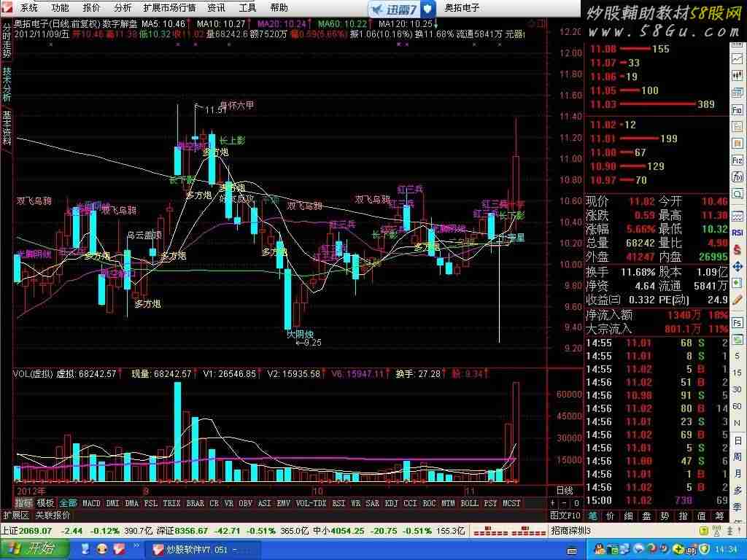Image resolution: width=747 pixels, height=560 pixels.
Task: Click the wave chart icon above RSI
Action: coord(737,215)
